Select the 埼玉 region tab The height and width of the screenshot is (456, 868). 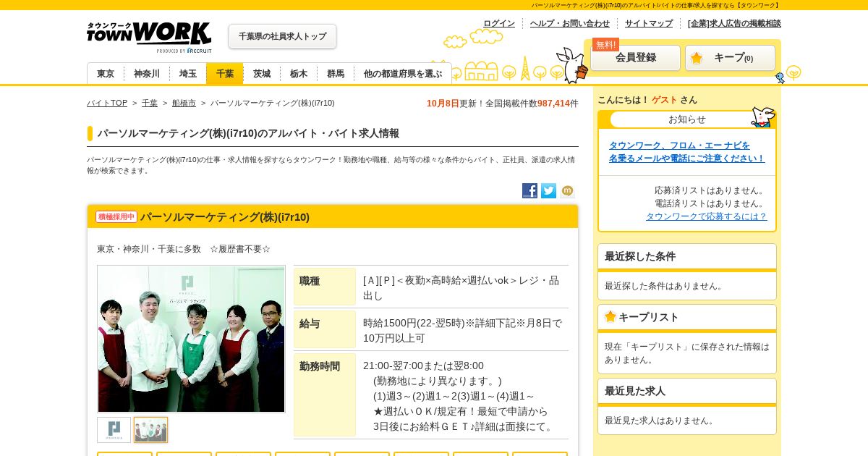coord(188,74)
